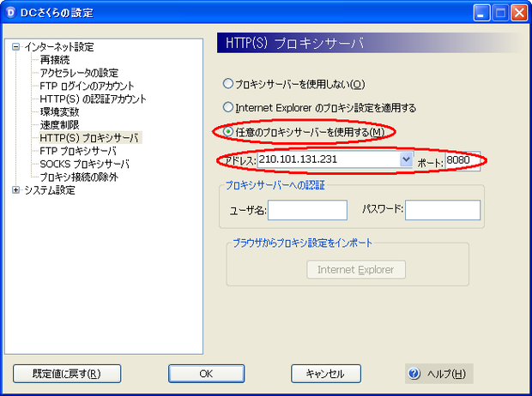Click 既定値に戻す(R) button
The width and height of the screenshot is (532, 396).
pyautogui.click(x=67, y=374)
